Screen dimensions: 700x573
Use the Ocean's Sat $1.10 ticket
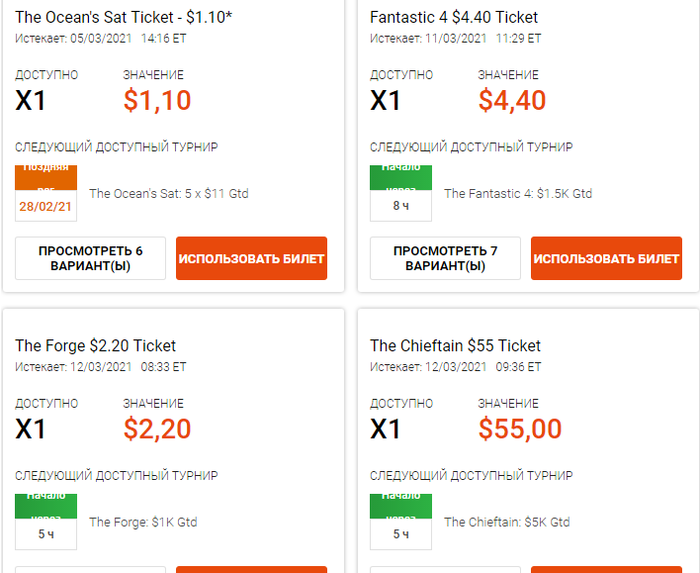(x=251, y=258)
